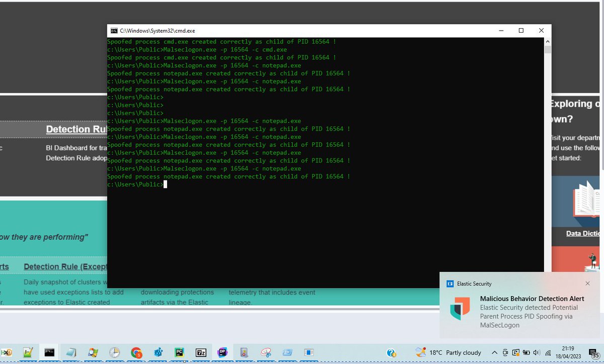
Task: Open the blue cubes taskbar icon
Action: tap(158, 352)
